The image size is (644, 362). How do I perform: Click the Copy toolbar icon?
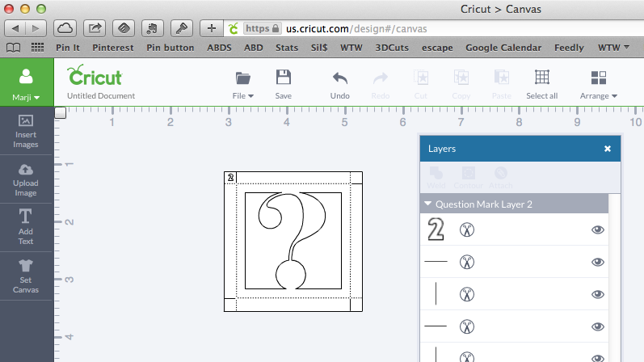click(x=461, y=84)
